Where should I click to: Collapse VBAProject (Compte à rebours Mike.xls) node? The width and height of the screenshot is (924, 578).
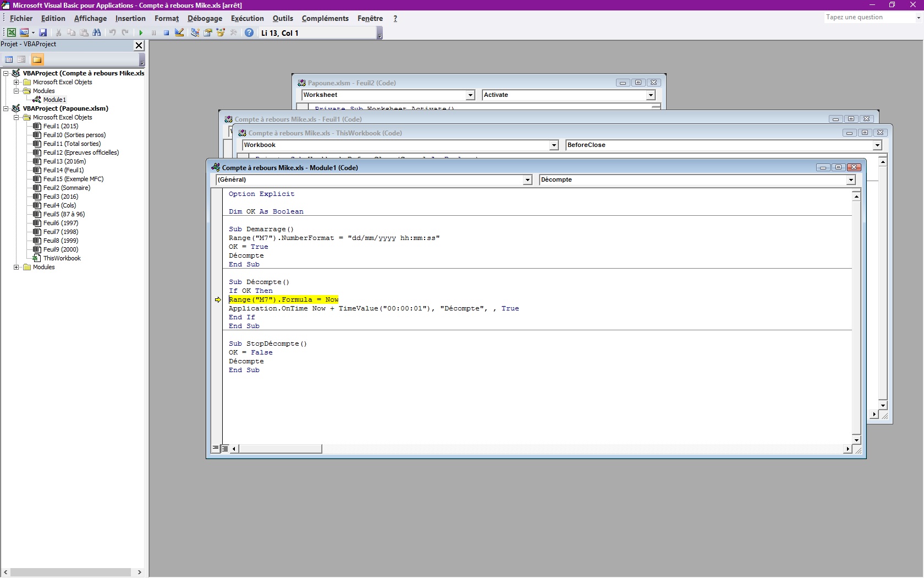point(6,73)
